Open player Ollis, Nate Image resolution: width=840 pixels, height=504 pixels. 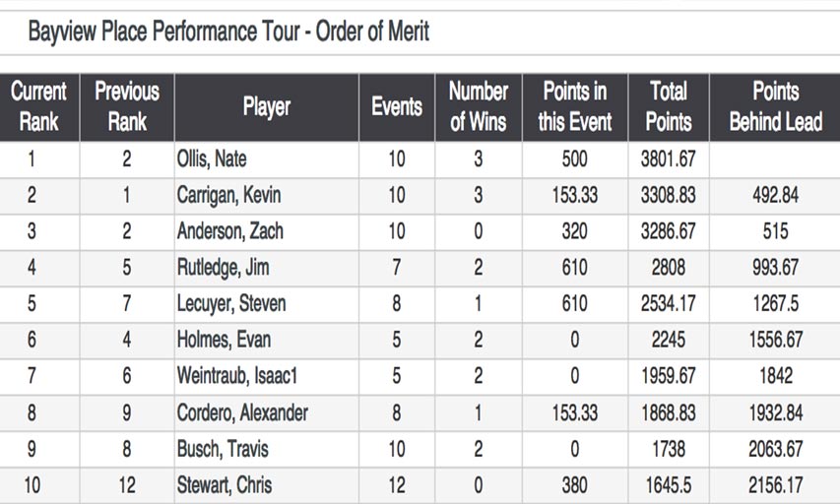[x=212, y=159]
